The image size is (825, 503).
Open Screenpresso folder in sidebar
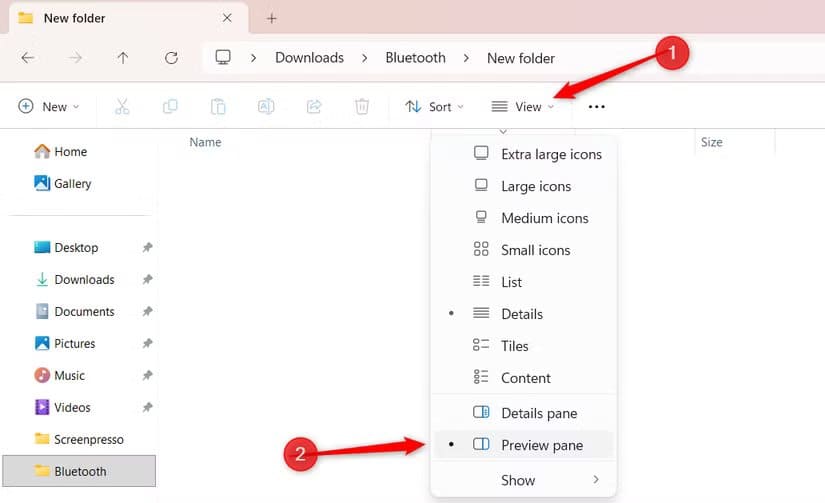click(x=79, y=439)
